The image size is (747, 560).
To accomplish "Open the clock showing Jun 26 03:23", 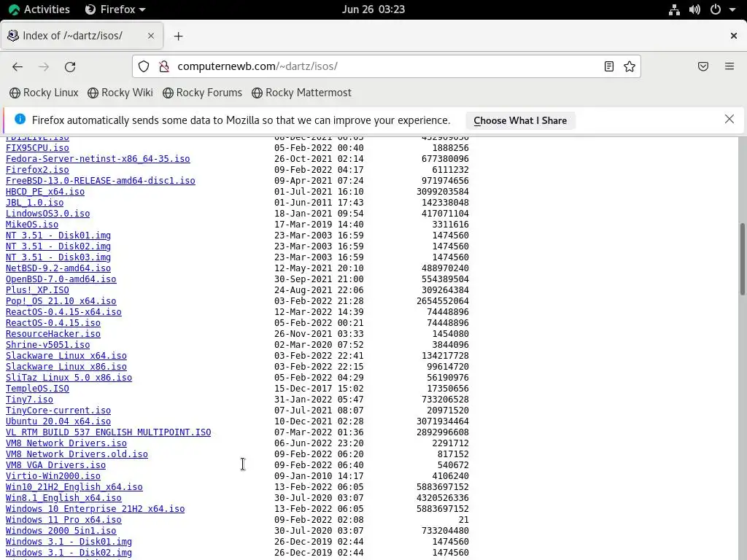I will 373,9.
